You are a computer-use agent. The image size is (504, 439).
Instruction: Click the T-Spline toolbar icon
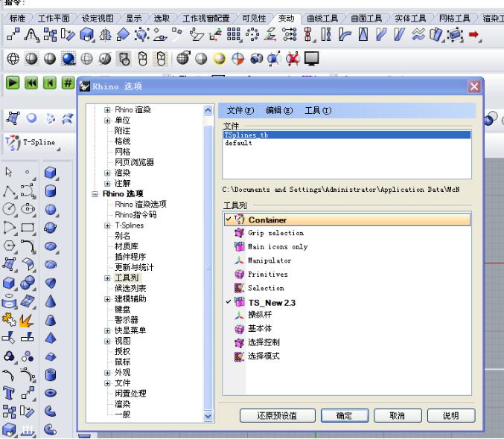click(x=13, y=144)
